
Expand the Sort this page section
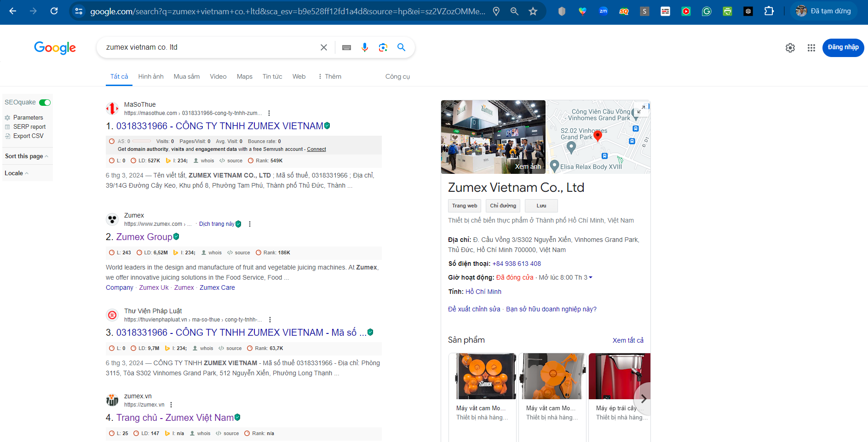click(27, 156)
